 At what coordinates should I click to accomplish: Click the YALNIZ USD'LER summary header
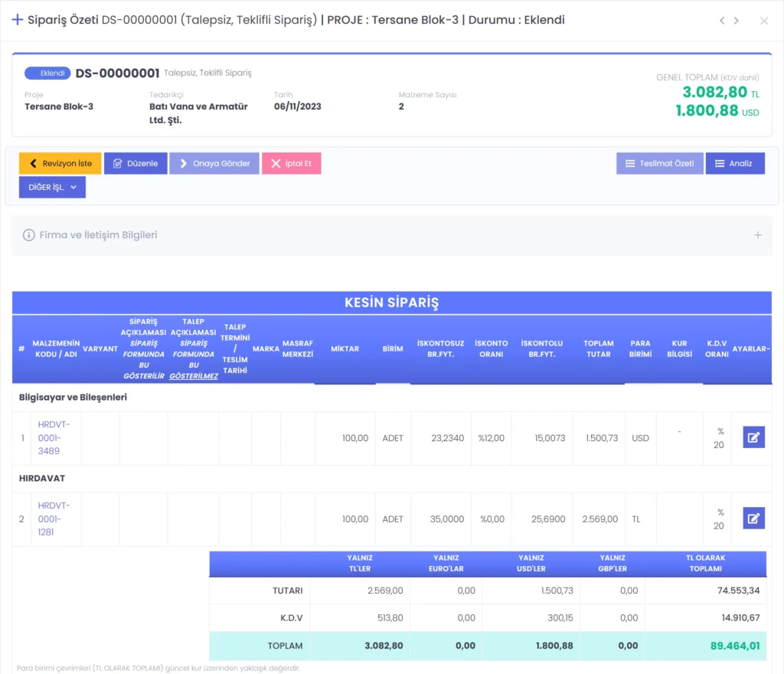(531, 564)
